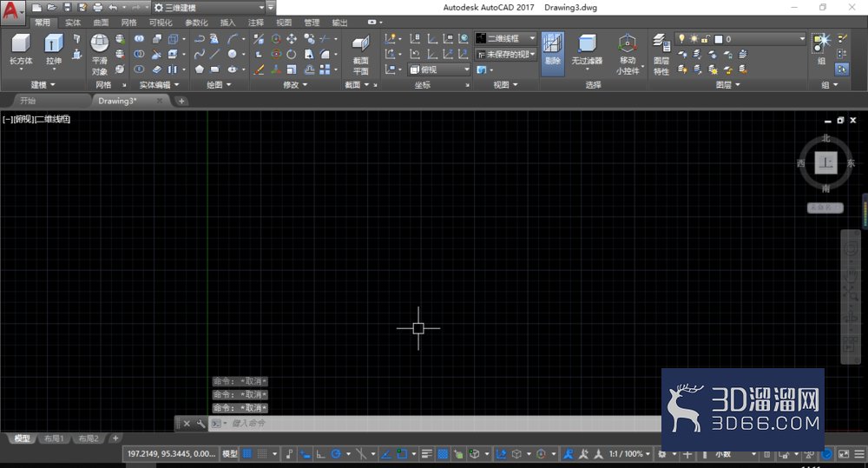Viewport: 868px width, 468px height.
Task: Open the 插入 ribbon tab
Action: tap(227, 23)
